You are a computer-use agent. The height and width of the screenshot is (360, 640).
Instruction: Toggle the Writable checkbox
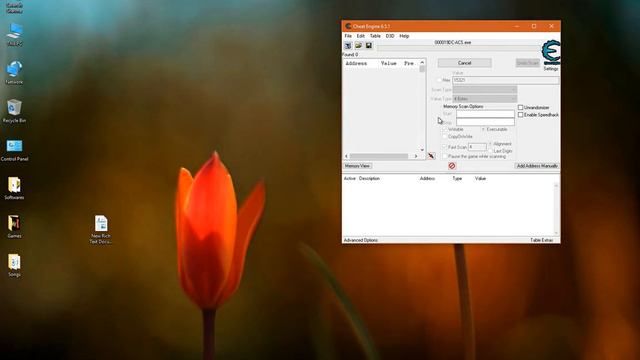445,129
